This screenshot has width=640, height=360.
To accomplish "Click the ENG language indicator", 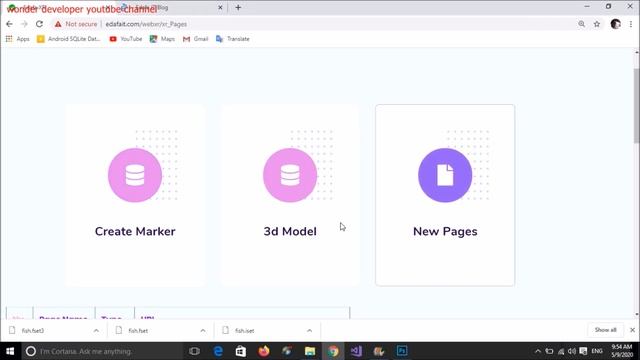I will (597, 351).
